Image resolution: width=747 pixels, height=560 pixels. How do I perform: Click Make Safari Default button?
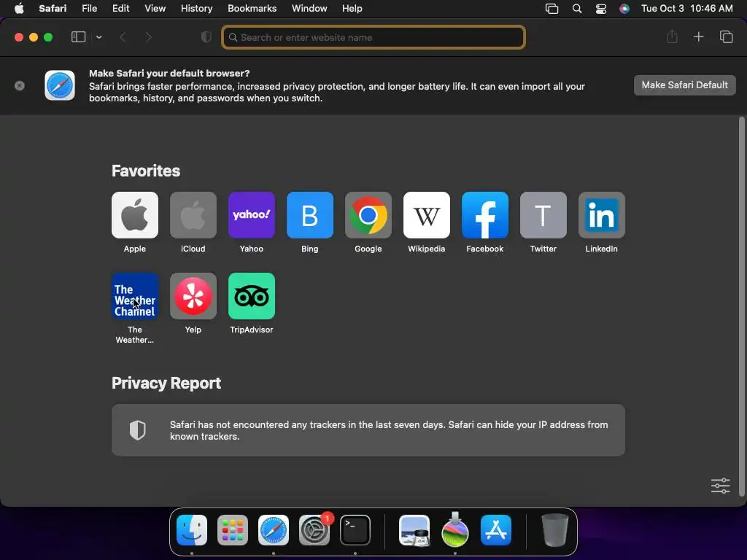coord(684,85)
